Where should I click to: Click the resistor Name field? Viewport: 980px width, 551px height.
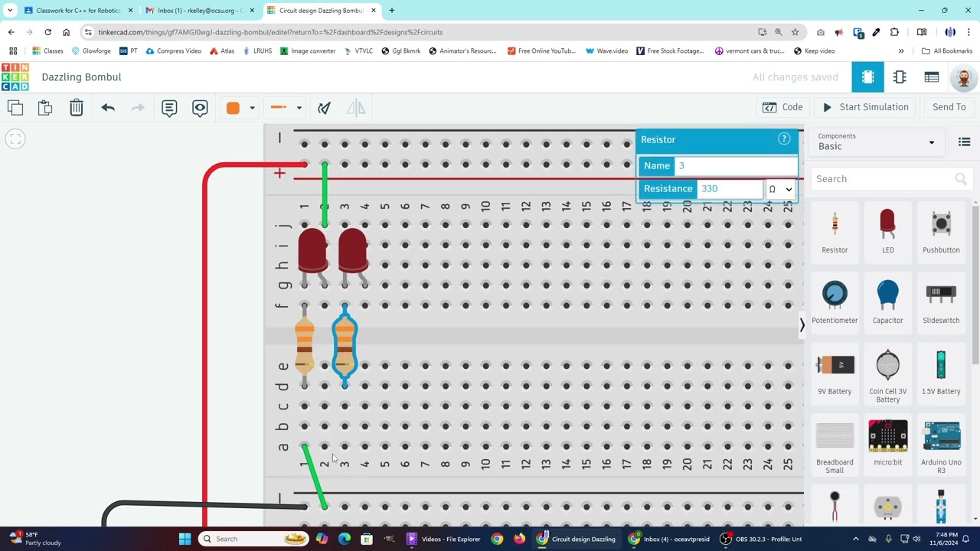coord(736,165)
